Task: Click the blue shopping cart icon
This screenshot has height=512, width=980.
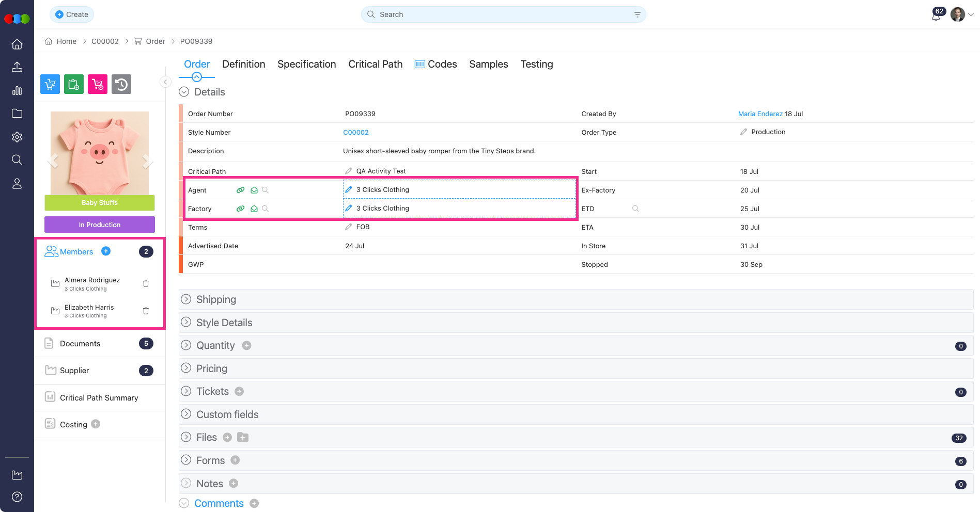Action: [x=50, y=84]
